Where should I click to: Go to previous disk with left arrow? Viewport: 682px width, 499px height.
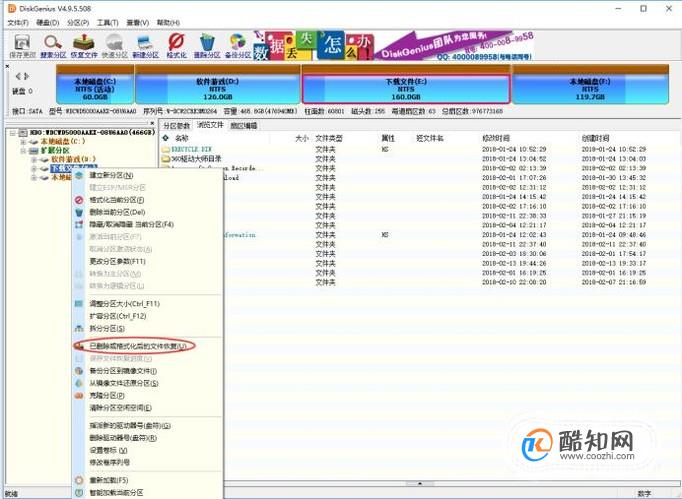click(18, 77)
